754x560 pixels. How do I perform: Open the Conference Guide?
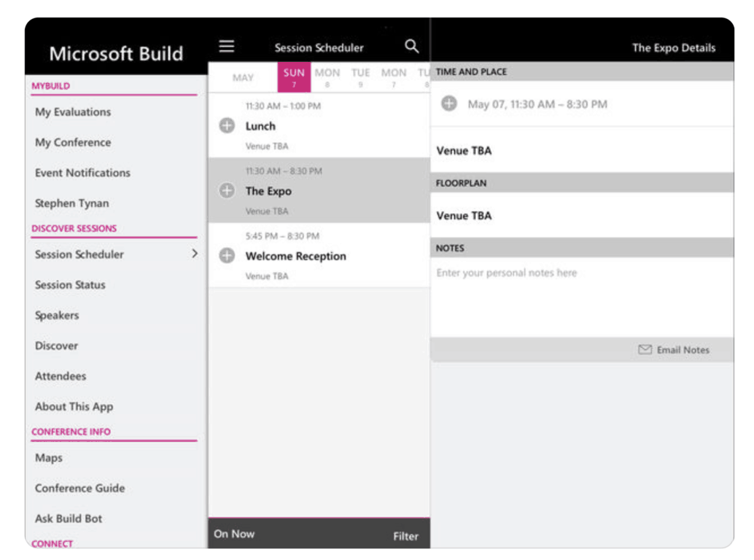point(79,488)
